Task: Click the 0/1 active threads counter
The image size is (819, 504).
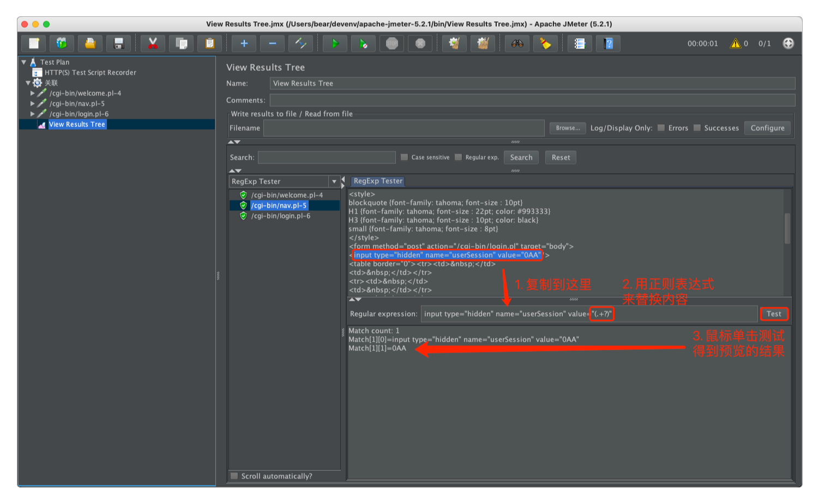Action: (x=764, y=44)
